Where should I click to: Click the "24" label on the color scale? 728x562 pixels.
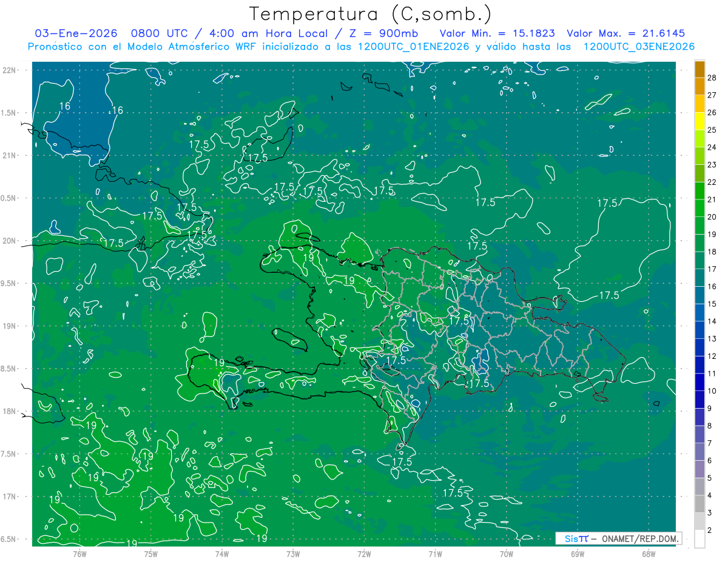point(712,147)
